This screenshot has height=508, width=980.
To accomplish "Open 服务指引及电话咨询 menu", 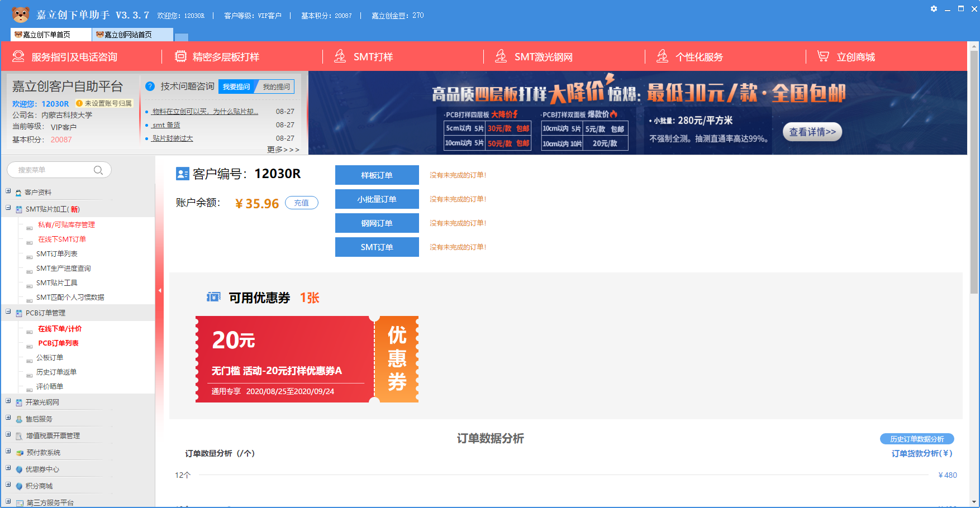I will [74, 57].
